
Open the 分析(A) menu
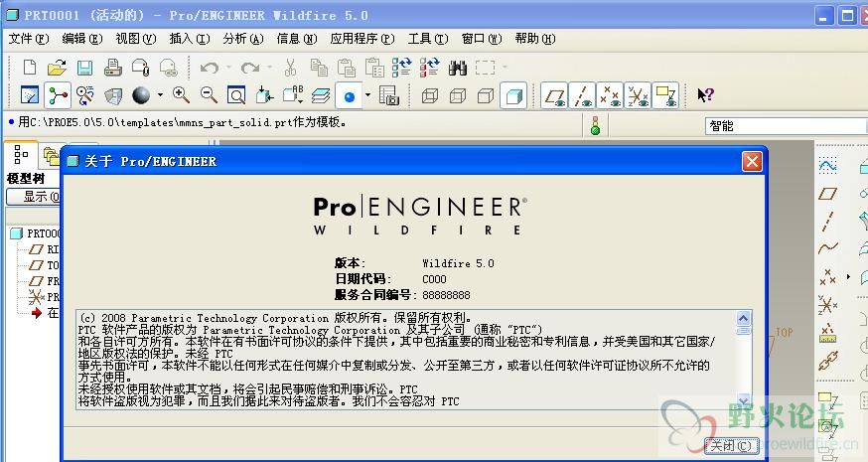pos(243,39)
